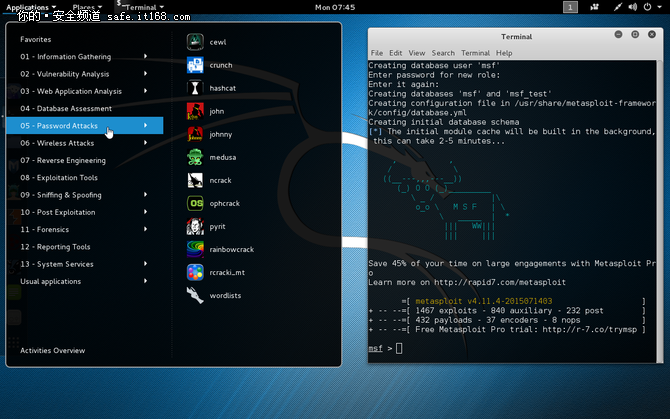Open the power menu icon in top bar
The width and height of the screenshot is (670, 419).
click(x=647, y=7)
